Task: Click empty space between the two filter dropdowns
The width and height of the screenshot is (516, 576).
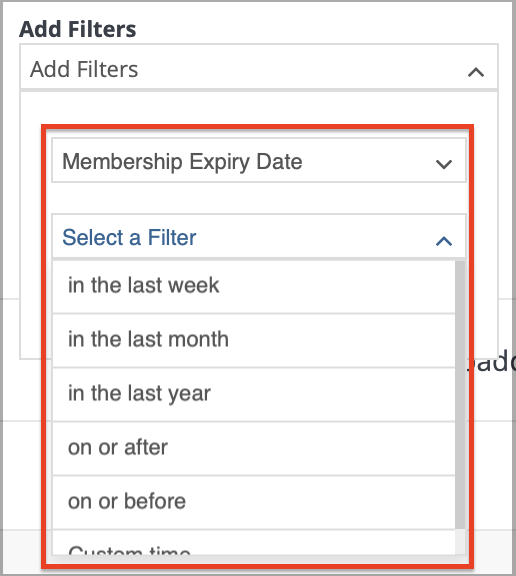Action: point(259,198)
